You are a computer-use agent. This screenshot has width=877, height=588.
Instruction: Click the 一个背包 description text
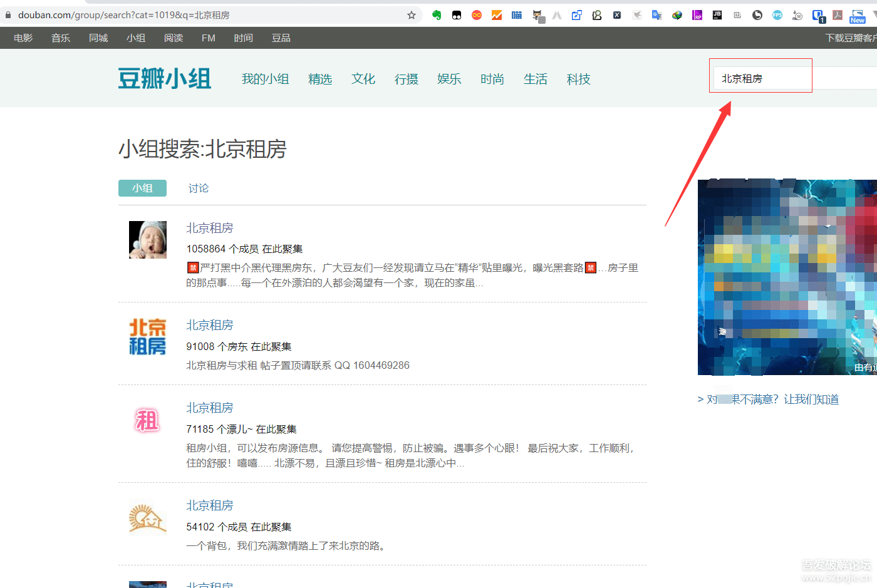[286, 545]
